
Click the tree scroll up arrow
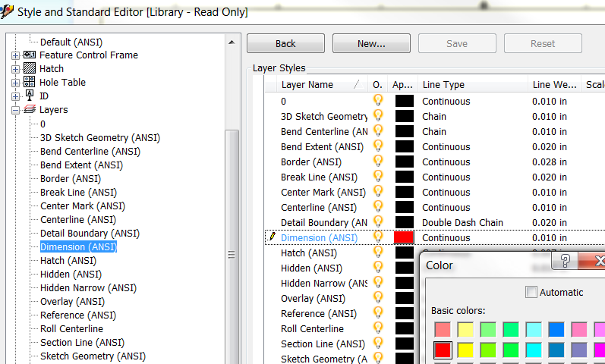[x=232, y=42]
